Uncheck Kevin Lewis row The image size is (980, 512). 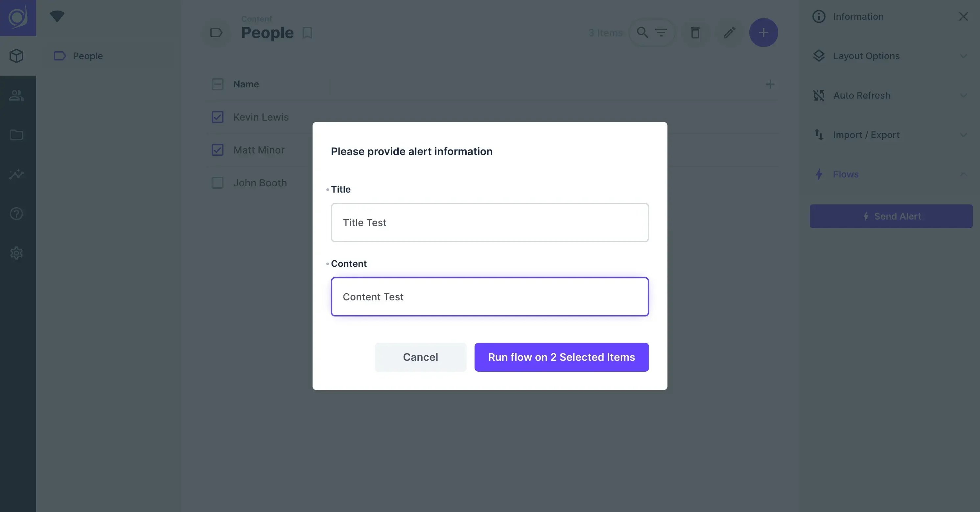point(217,117)
